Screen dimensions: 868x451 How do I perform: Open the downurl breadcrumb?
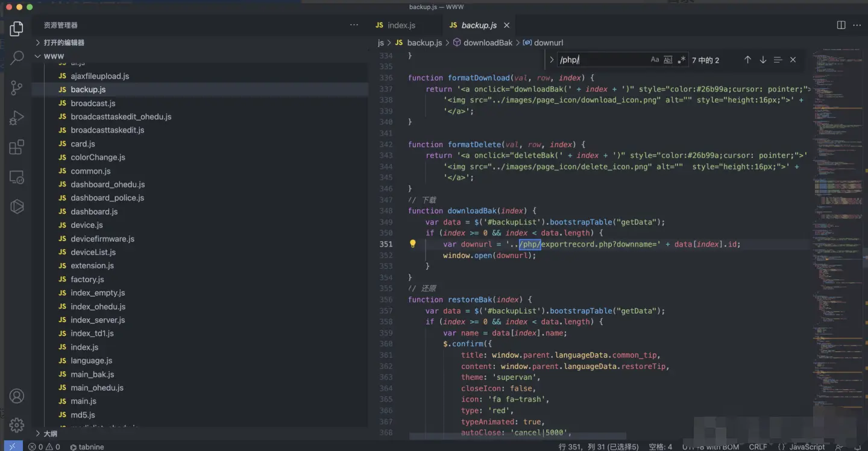pos(542,42)
